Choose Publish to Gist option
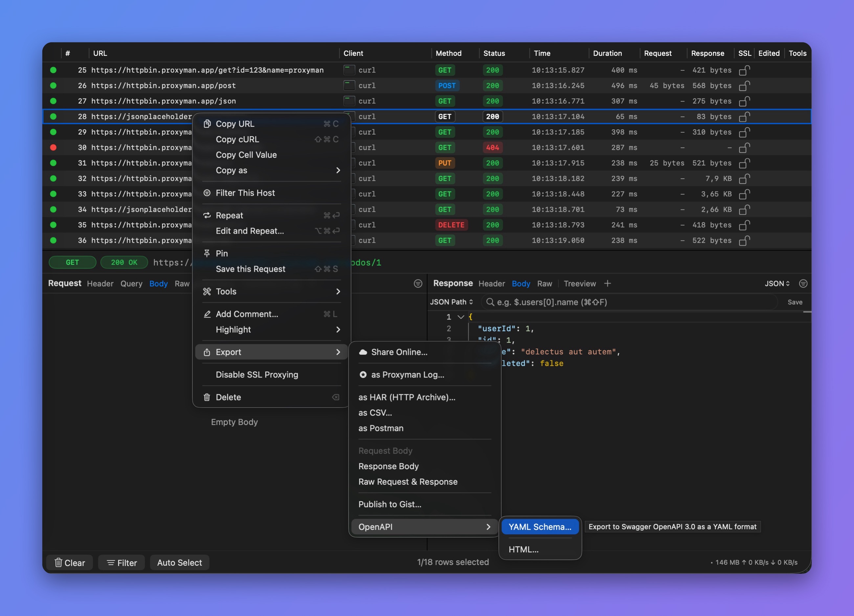Screen dimensions: 854x616 coord(424,504)
